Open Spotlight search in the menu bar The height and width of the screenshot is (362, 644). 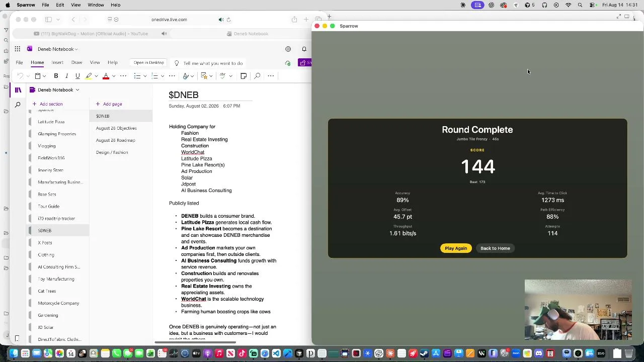pyautogui.click(x=580, y=5)
